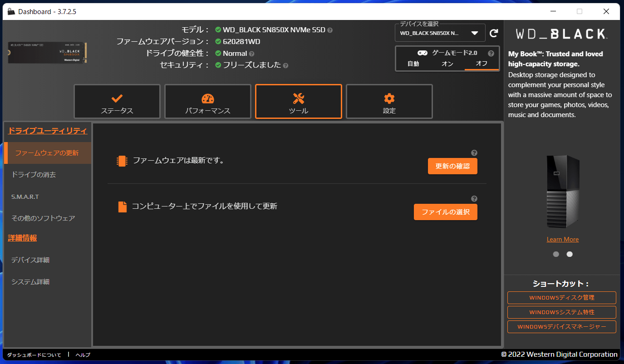The width and height of the screenshot is (624, 364).
Task: Click help icon above 更新の確認 button
Action: (474, 153)
